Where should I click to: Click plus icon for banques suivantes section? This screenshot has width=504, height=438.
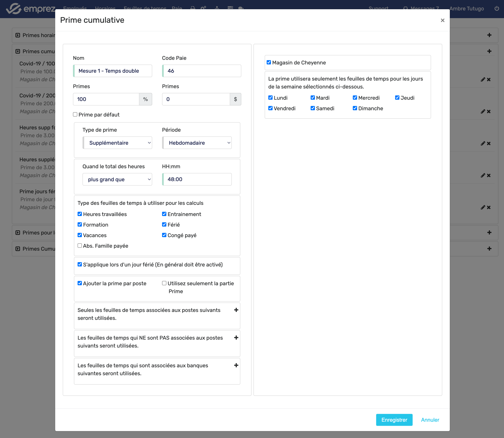click(x=236, y=365)
